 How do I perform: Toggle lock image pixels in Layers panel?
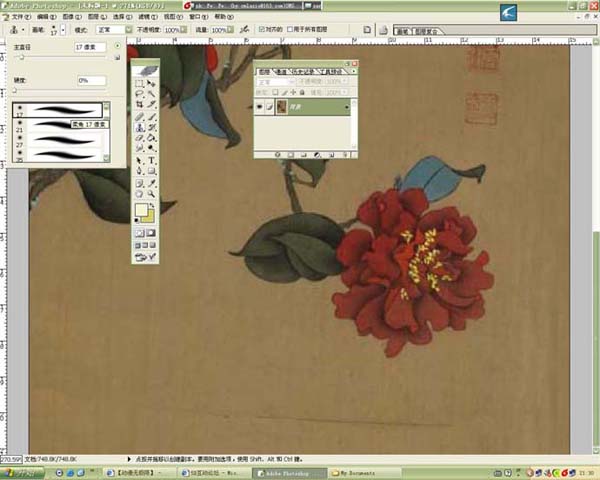click(284, 92)
